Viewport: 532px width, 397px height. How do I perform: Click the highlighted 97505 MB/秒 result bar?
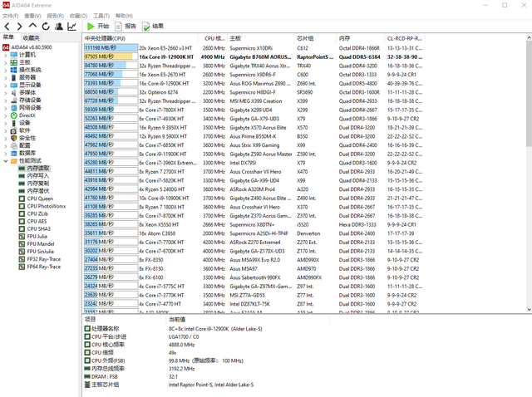click(111, 57)
